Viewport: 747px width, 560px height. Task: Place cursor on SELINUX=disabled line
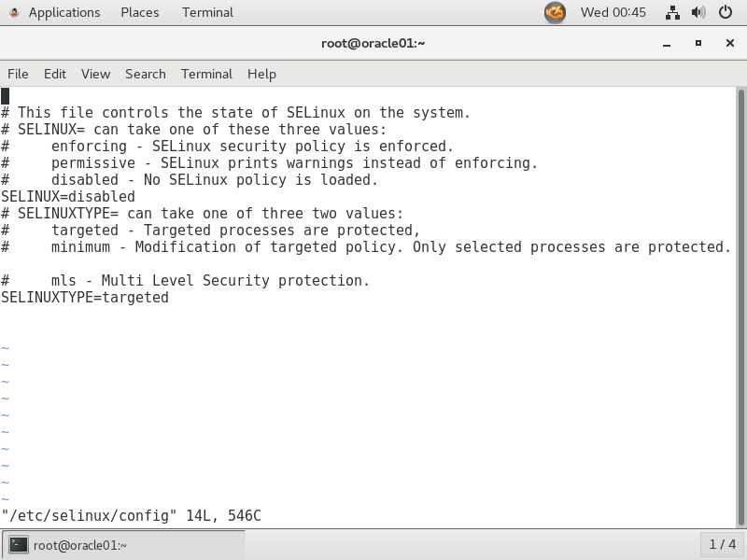coord(68,196)
